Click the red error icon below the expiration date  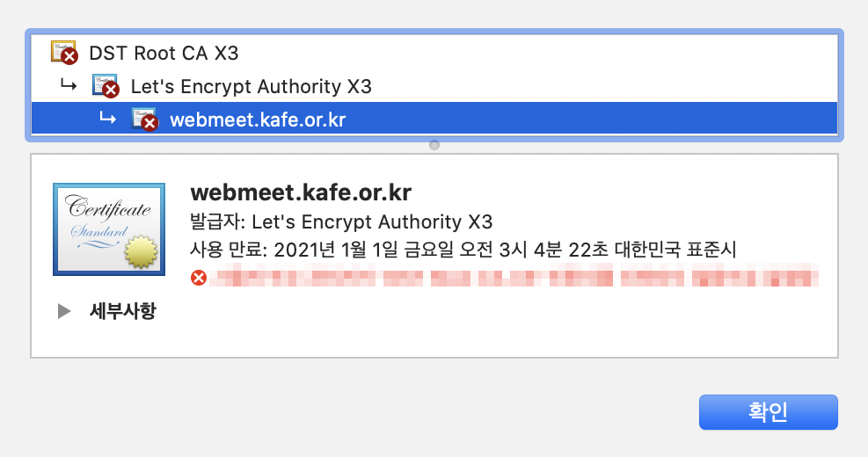[199, 277]
